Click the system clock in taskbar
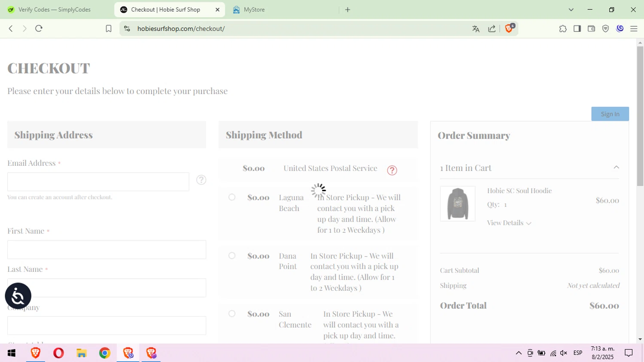The image size is (644, 362). [x=602, y=353]
